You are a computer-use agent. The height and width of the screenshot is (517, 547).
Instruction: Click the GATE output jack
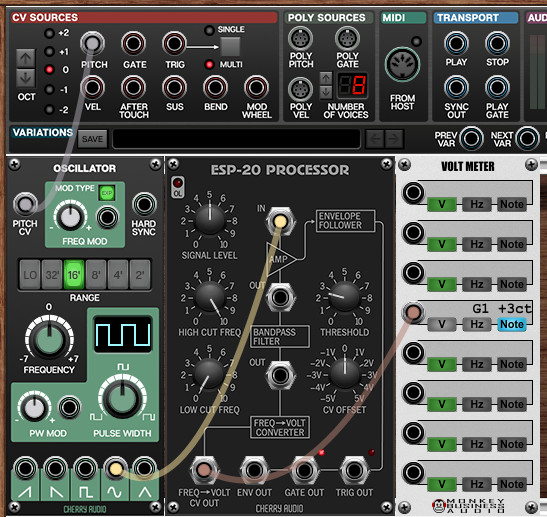(133, 44)
